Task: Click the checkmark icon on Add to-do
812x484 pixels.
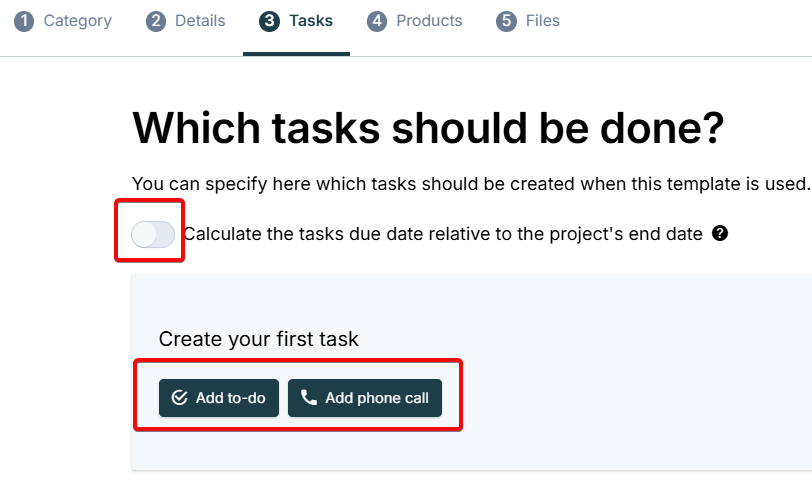Action: coord(179,398)
